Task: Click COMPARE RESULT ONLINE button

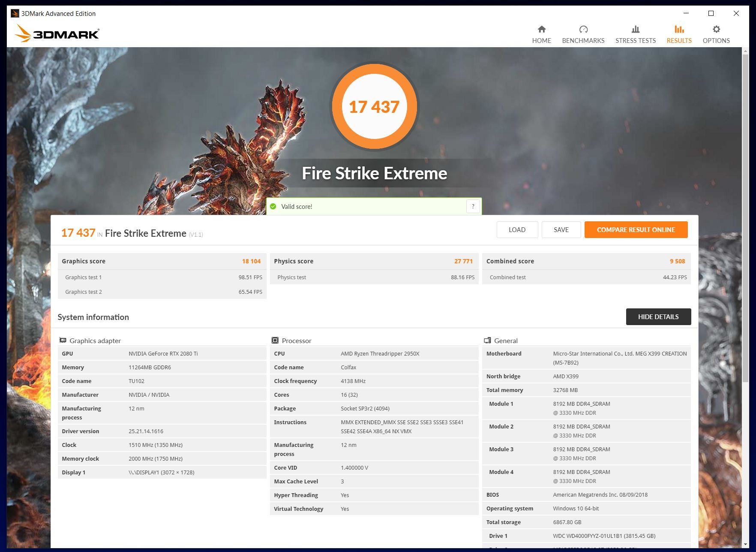Action: click(636, 229)
